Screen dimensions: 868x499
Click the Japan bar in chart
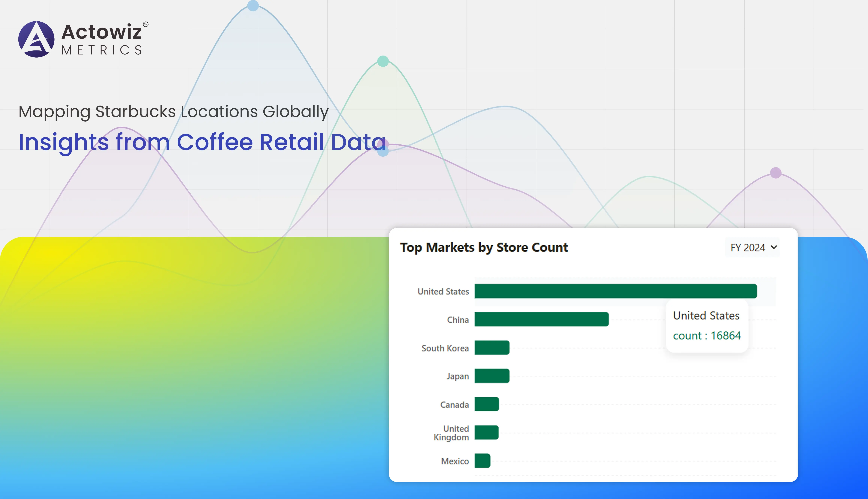click(x=492, y=376)
